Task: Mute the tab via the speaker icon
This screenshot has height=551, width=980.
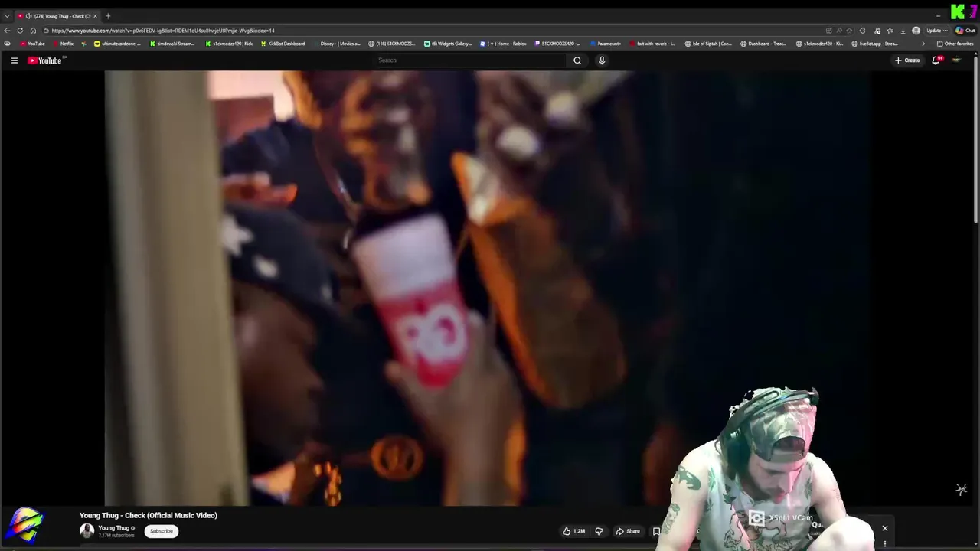Action: point(28,16)
